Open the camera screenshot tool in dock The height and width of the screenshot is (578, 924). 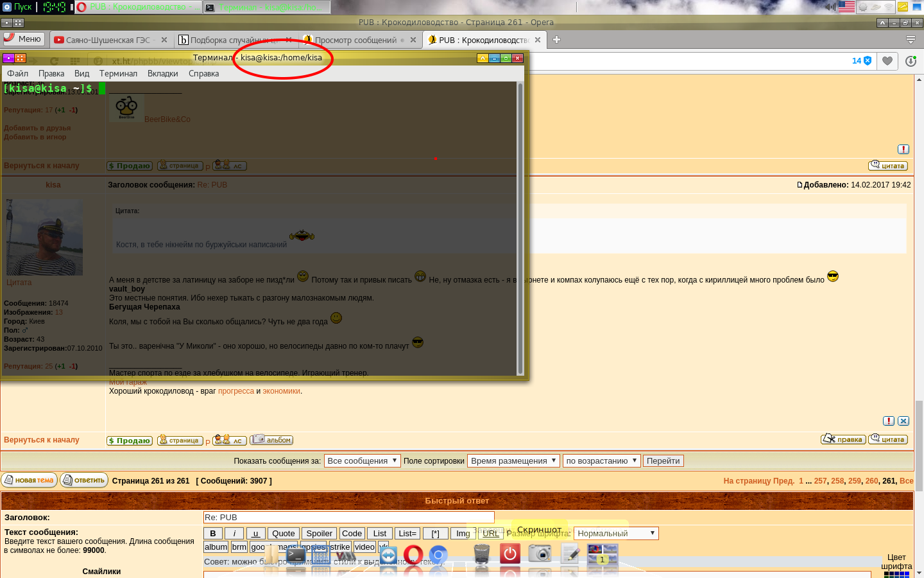540,554
